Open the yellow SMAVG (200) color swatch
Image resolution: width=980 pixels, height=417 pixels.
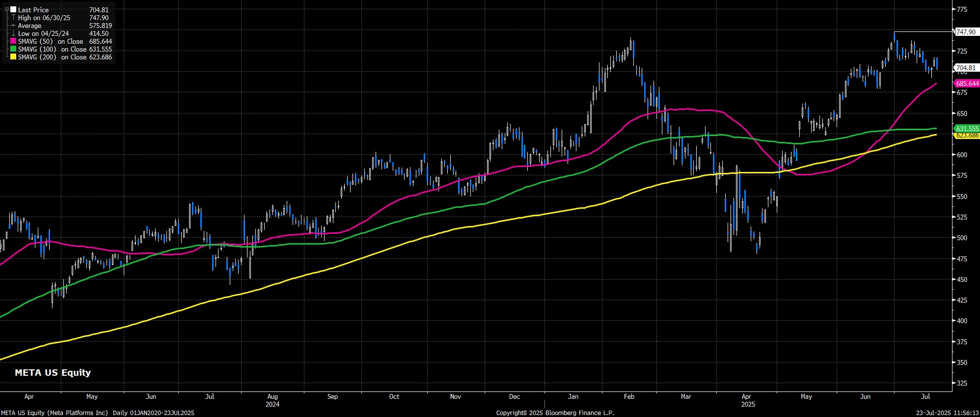[x=14, y=57]
